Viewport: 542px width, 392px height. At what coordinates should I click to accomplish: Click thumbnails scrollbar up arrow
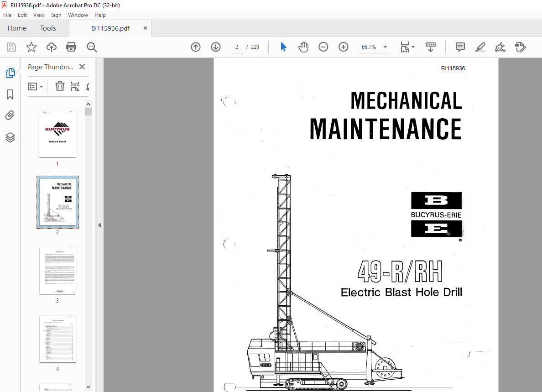tap(88, 104)
